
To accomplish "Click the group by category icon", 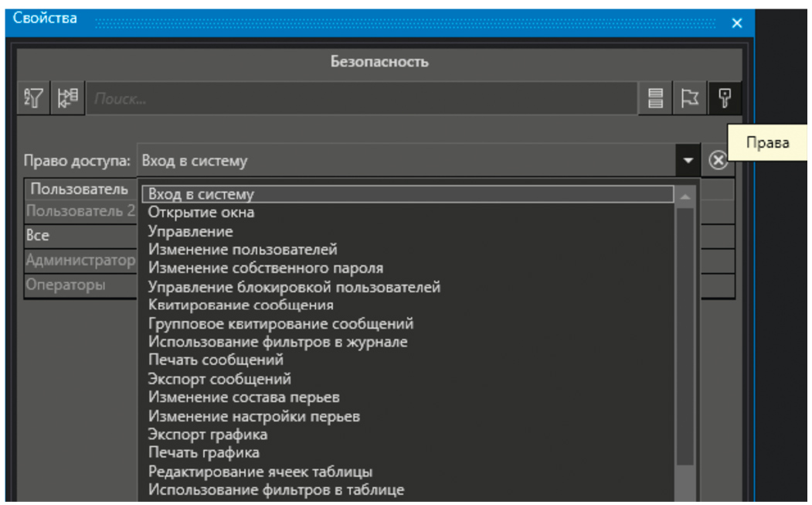I will [68, 98].
